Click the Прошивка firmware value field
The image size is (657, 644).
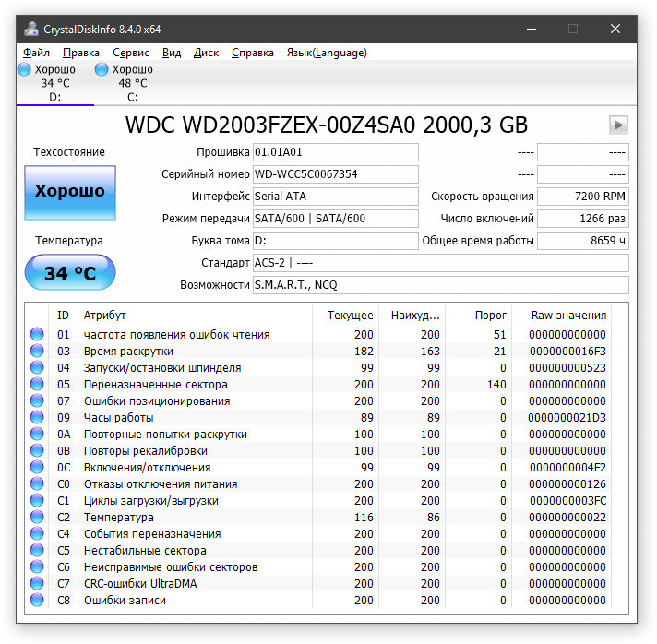coord(335,152)
